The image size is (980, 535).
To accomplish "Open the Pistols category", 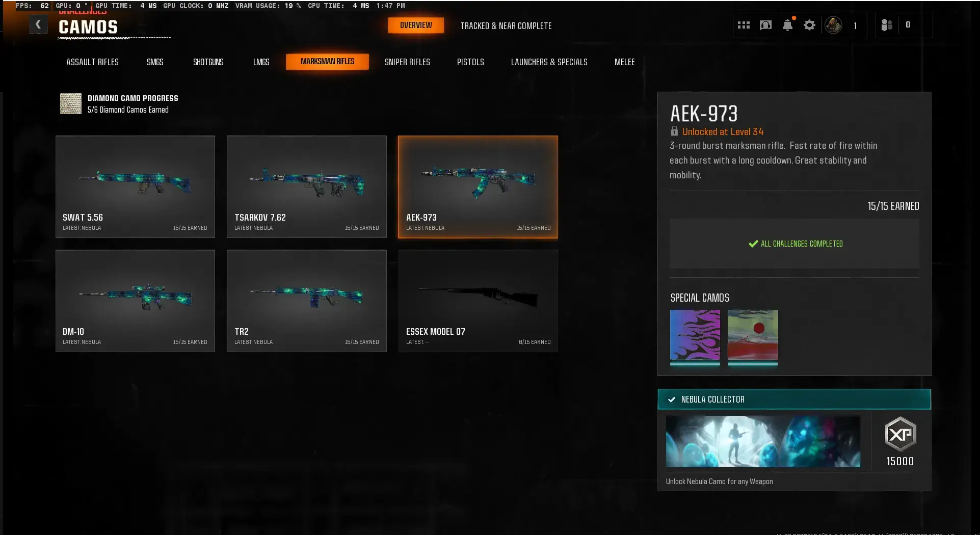I will pos(470,62).
